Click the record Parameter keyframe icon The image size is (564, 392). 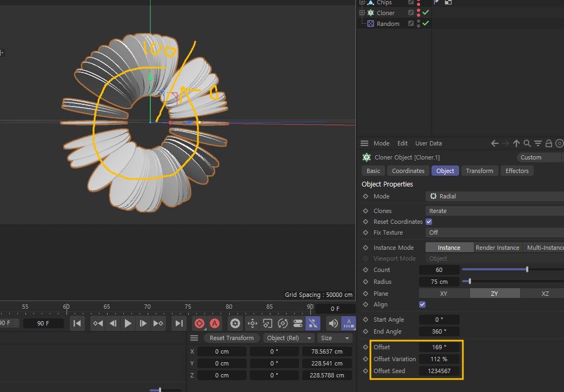coord(298,323)
